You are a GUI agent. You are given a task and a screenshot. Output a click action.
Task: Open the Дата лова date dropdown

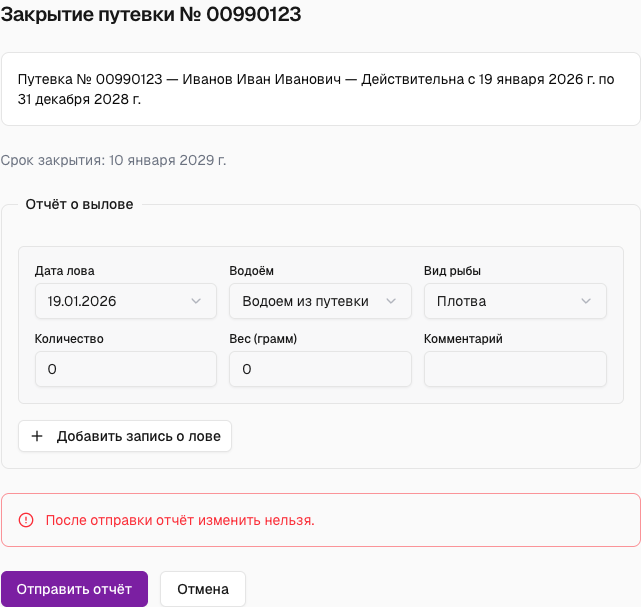[x=126, y=301]
